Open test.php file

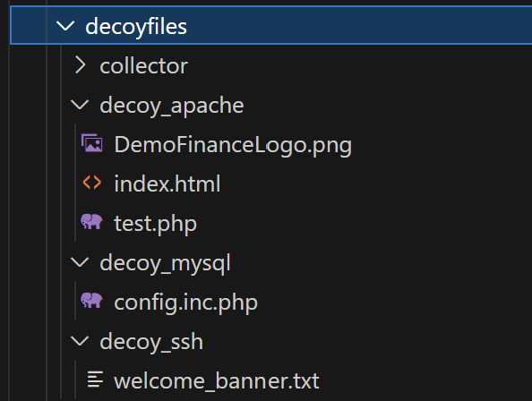[156, 224]
